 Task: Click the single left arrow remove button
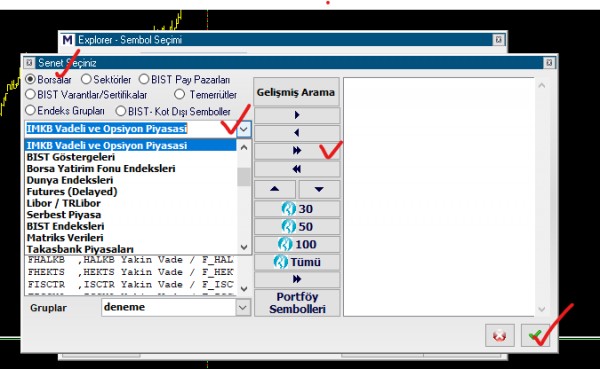coord(297,133)
